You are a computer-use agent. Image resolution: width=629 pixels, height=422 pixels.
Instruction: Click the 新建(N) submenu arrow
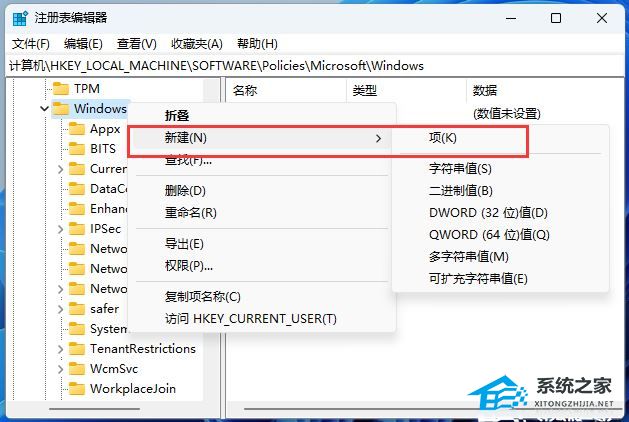[378, 138]
